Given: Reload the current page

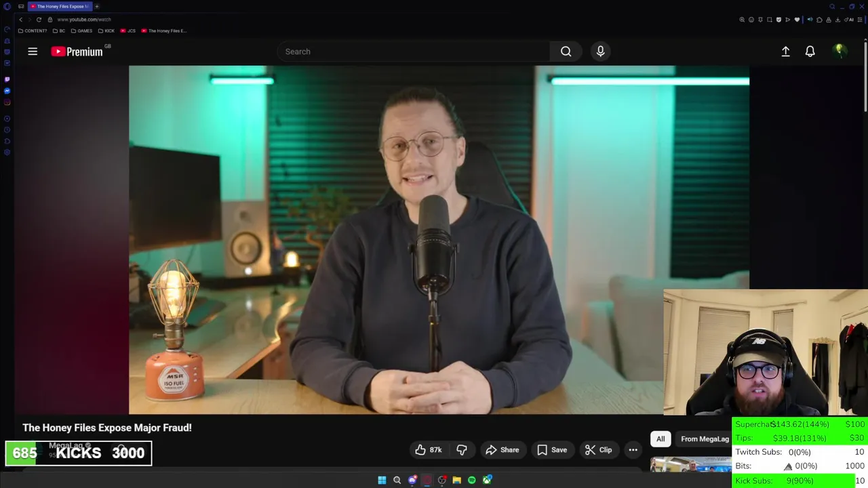Looking at the screenshot, I should [39, 20].
